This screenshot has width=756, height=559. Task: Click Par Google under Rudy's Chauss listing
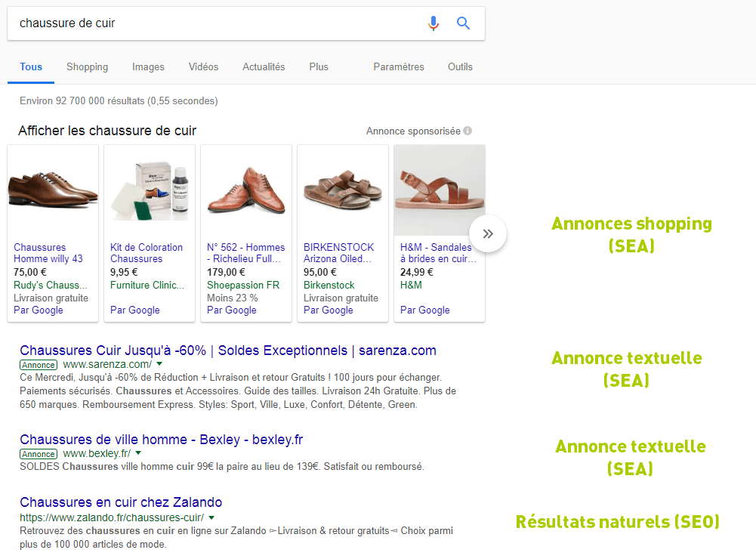tap(38, 310)
